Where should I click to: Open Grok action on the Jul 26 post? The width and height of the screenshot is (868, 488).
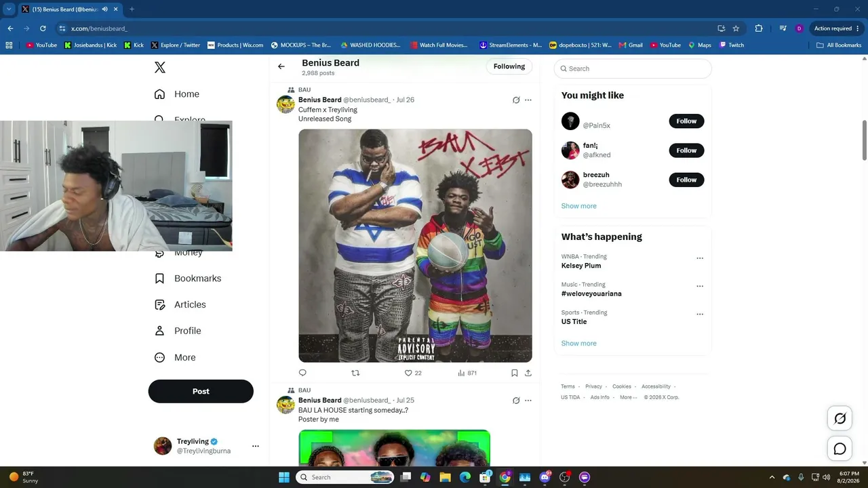(x=516, y=100)
